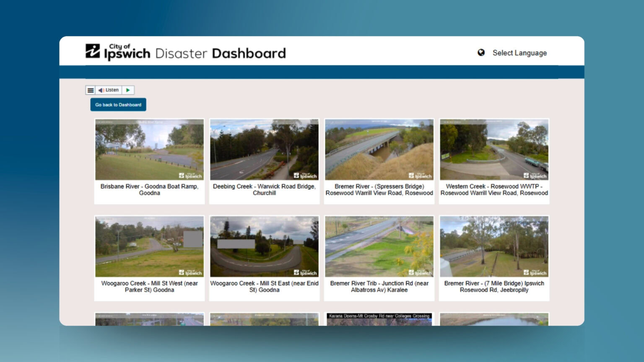Image resolution: width=644 pixels, height=362 pixels.
Task: Click the Bremer River 7 Mile Bridge caption text
Action: click(x=494, y=287)
